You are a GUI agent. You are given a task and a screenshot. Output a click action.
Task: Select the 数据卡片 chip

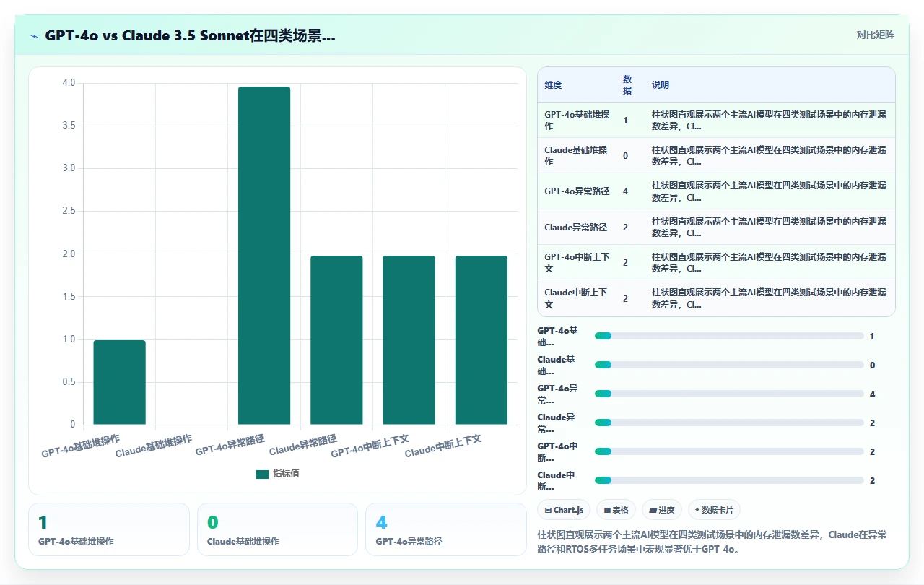(x=714, y=510)
